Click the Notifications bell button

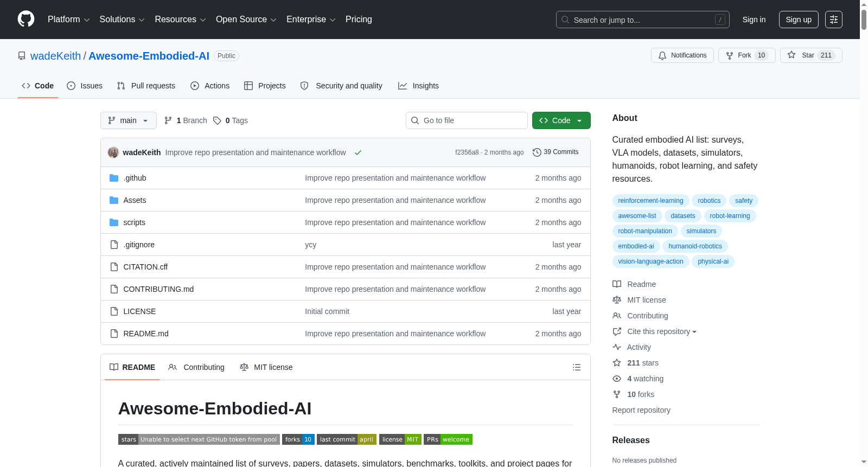click(x=682, y=55)
